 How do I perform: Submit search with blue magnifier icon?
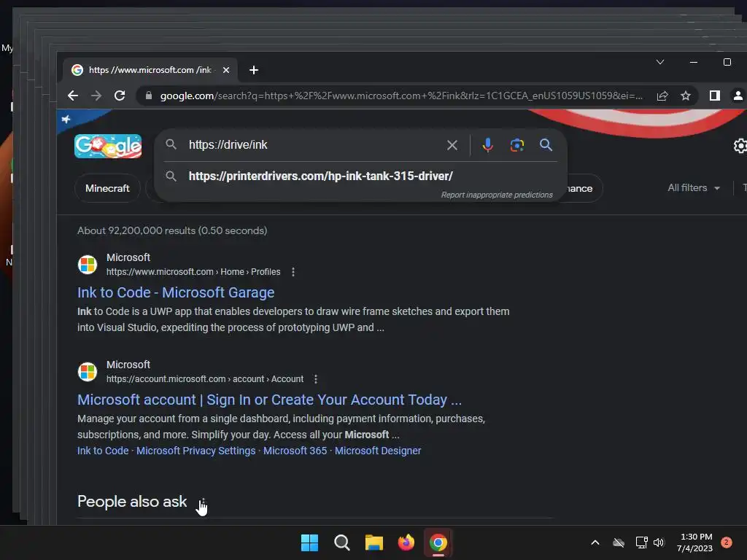point(546,145)
